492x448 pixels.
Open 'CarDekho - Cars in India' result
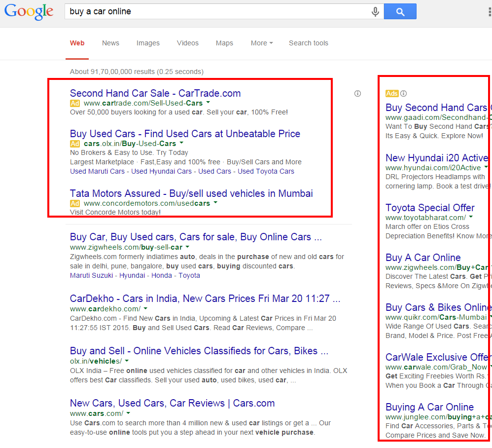(205, 298)
